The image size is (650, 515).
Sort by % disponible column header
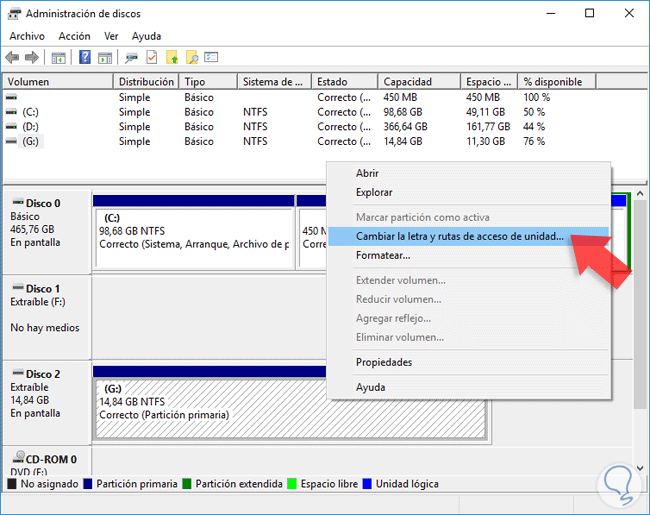coord(557,82)
